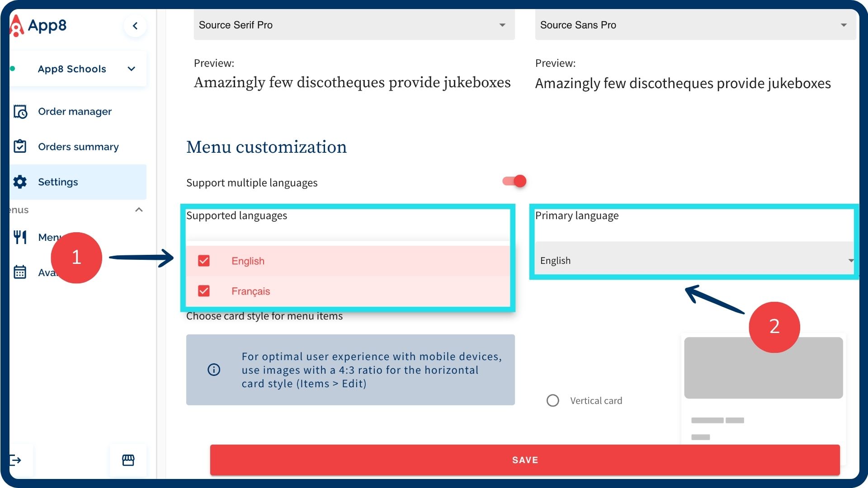Uncheck the Français language checkbox
The width and height of the screenshot is (868, 488).
point(204,291)
